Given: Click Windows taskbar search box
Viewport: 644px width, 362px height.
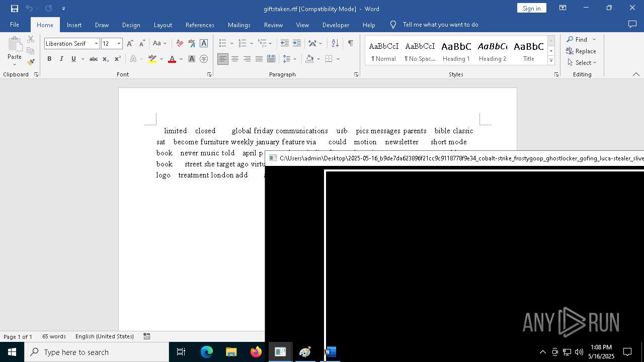Looking at the screenshot, I should pyautogui.click(x=97, y=352).
